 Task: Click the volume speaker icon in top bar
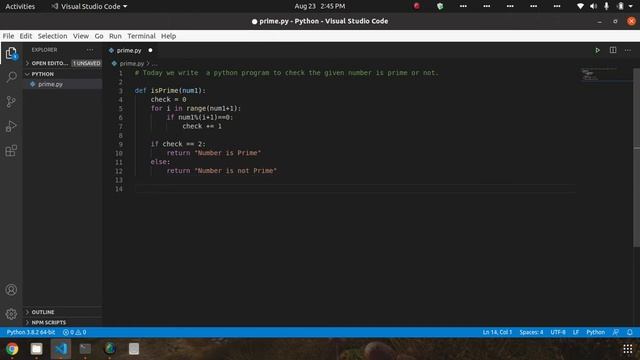[593, 6]
